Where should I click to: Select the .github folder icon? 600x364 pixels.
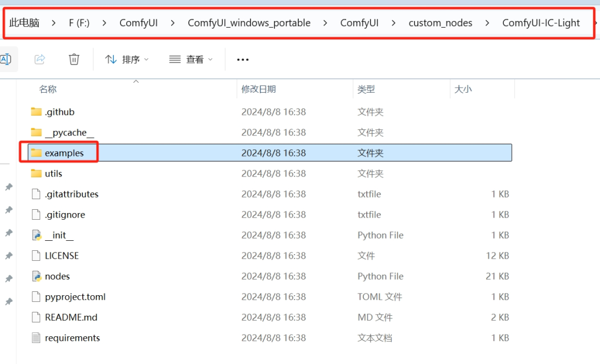(x=36, y=112)
